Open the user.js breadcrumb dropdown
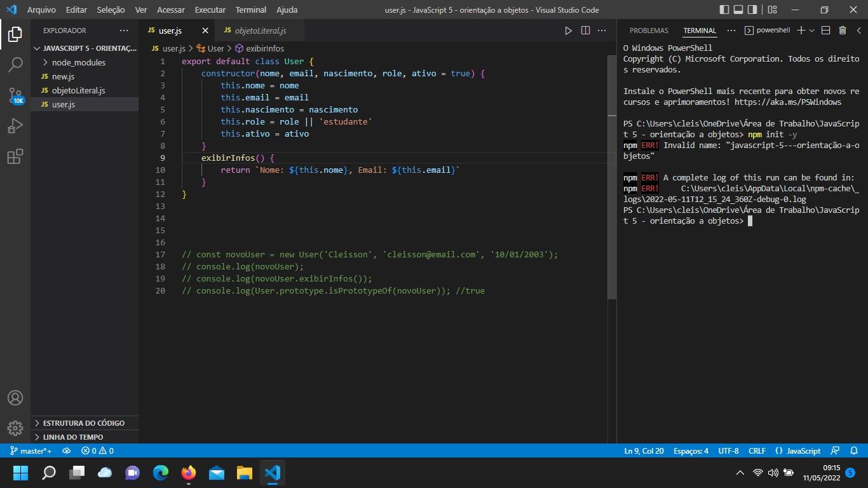This screenshot has width=868, height=488. pyautogui.click(x=168, y=48)
